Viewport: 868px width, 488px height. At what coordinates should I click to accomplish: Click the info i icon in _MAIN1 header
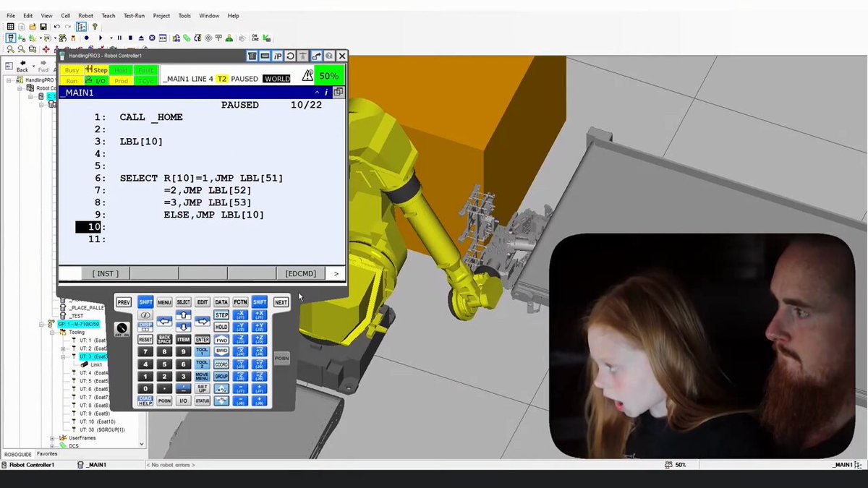[326, 93]
